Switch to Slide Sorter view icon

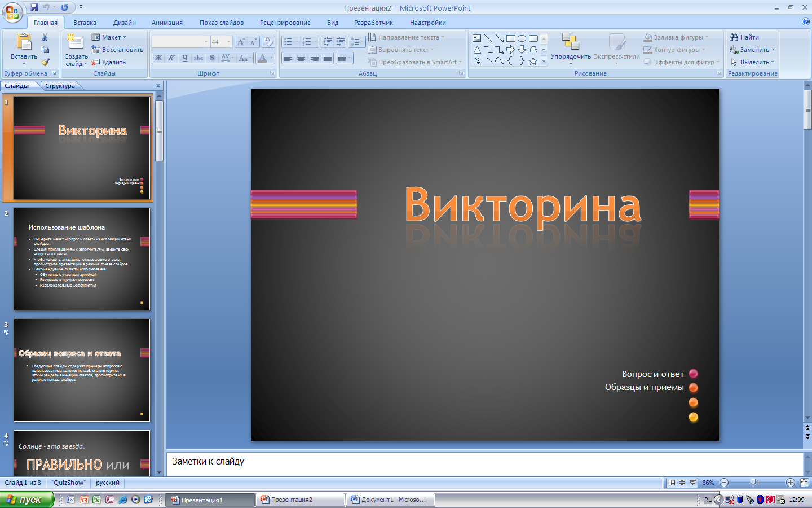pyautogui.click(x=682, y=483)
